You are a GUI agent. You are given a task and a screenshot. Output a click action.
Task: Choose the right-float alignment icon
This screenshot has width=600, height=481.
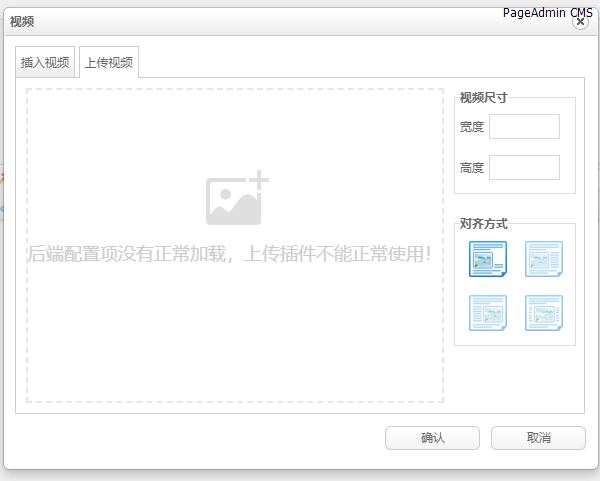pos(488,313)
